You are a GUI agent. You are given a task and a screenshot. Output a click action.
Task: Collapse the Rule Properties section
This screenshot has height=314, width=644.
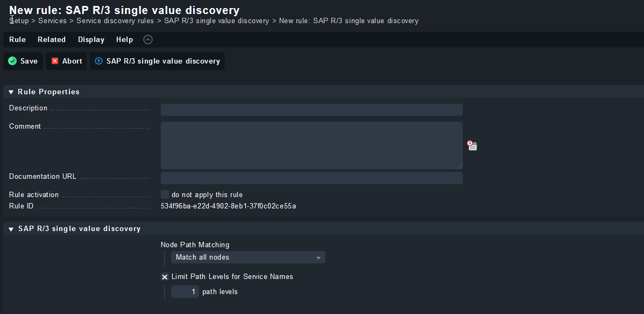click(x=11, y=92)
